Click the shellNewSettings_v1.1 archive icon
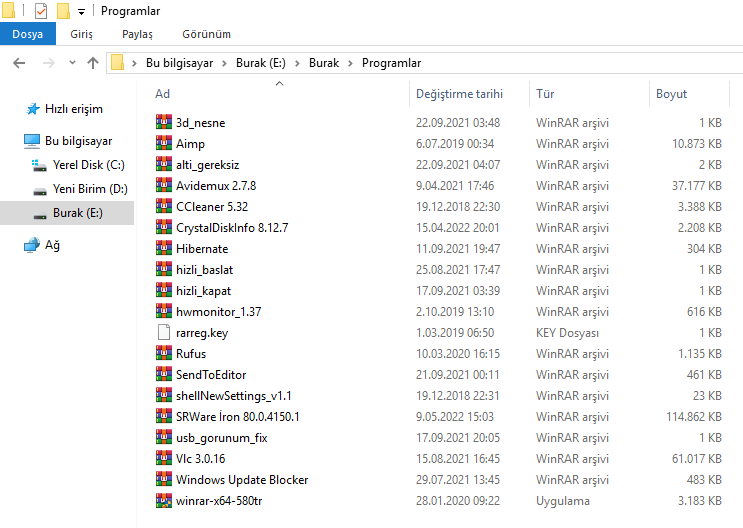743x528 pixels. click(163, 395)
